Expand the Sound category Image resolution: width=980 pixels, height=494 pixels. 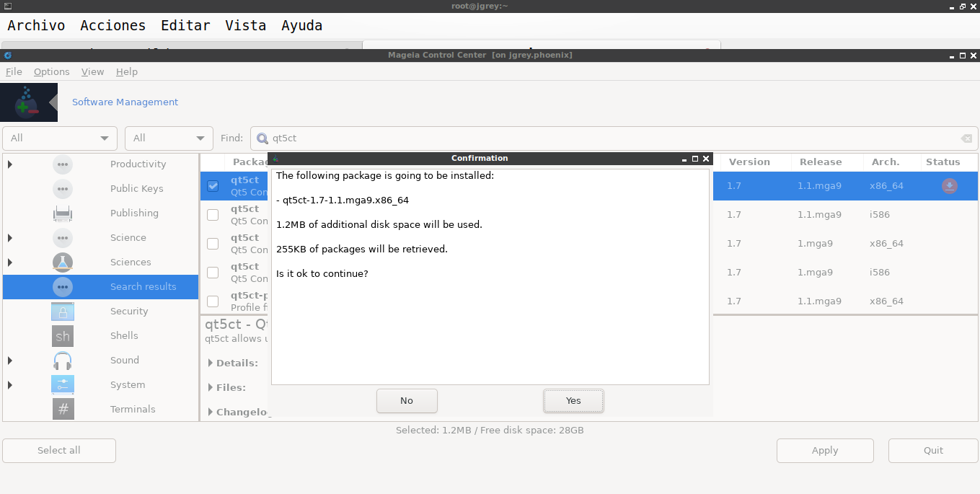point(10,361)
